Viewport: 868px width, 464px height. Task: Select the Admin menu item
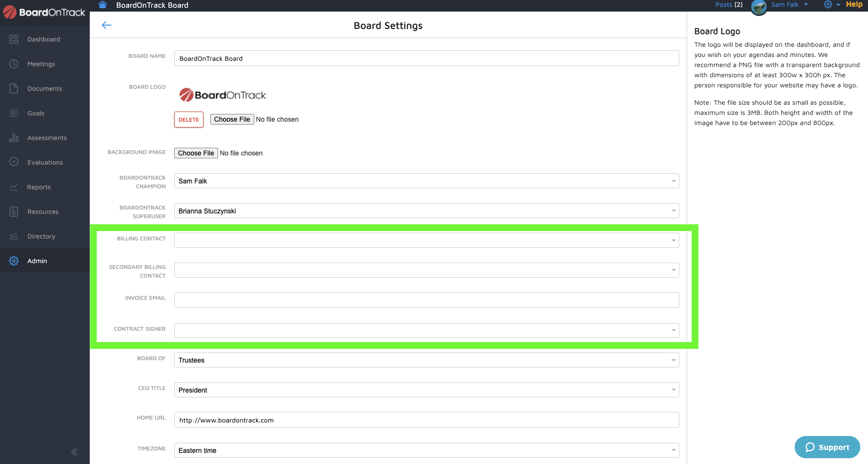tap(45, 261)
